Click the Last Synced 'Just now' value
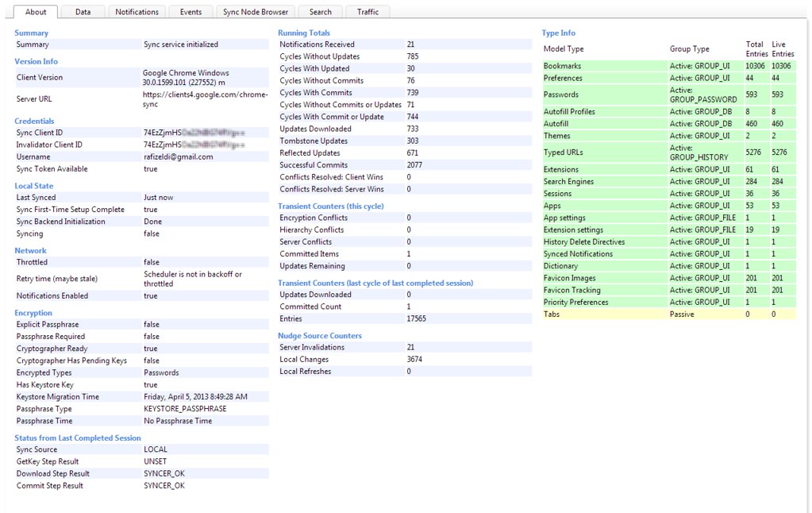Viewport: 812px width, 513px height. click(159, 198)
